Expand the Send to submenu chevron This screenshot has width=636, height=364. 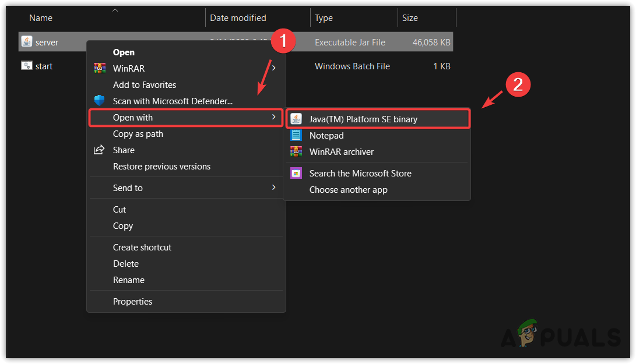click(x=274, y=188)
